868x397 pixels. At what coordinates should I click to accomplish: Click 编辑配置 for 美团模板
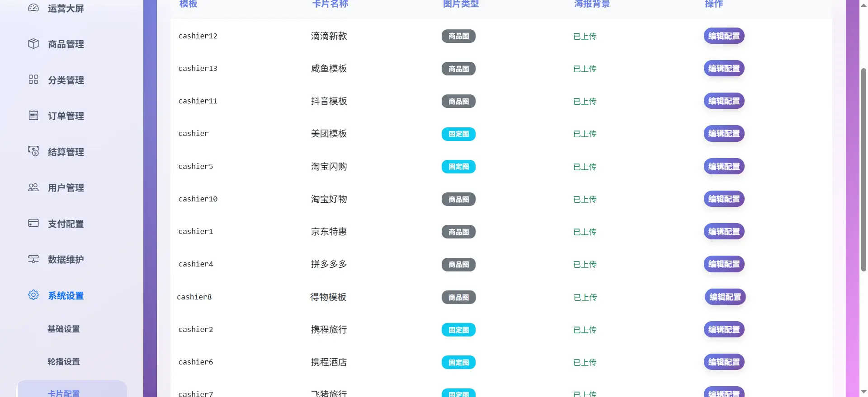tap(723, 134)
